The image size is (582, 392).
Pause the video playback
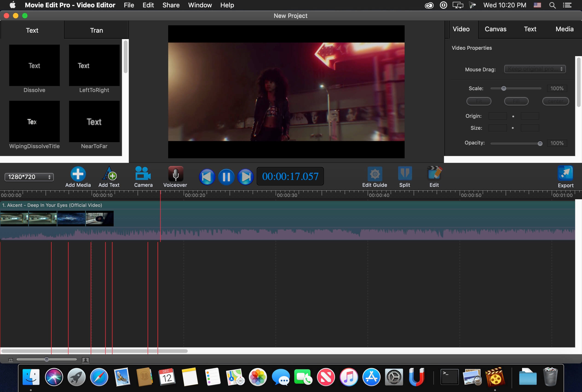pos(226,177)
